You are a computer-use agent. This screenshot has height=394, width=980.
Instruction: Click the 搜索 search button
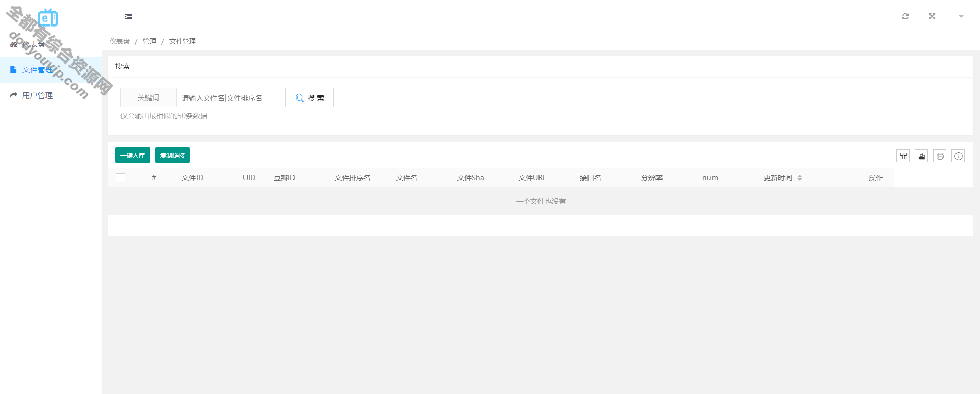click(x=309, y=97)
